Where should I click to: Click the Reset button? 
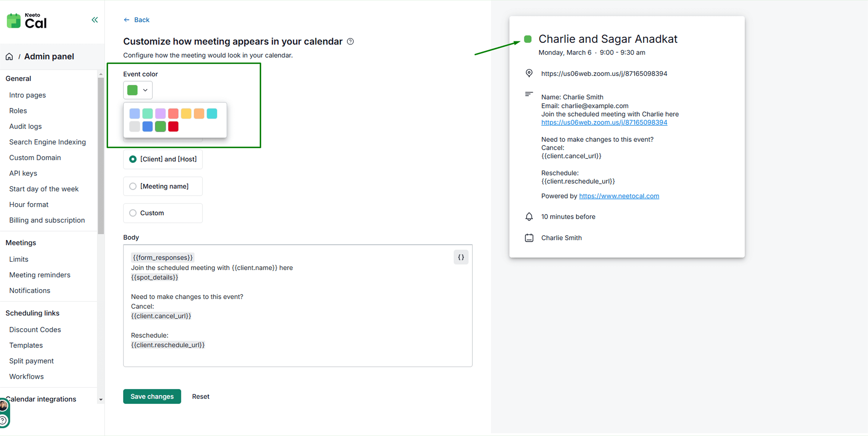pyautogui.click(x=200, y=397)
